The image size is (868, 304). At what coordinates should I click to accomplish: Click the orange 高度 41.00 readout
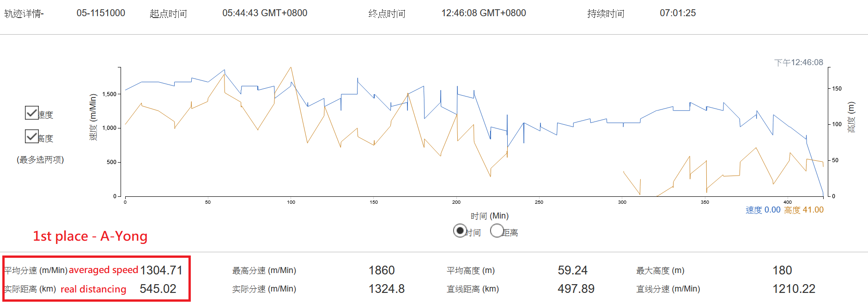804,210
